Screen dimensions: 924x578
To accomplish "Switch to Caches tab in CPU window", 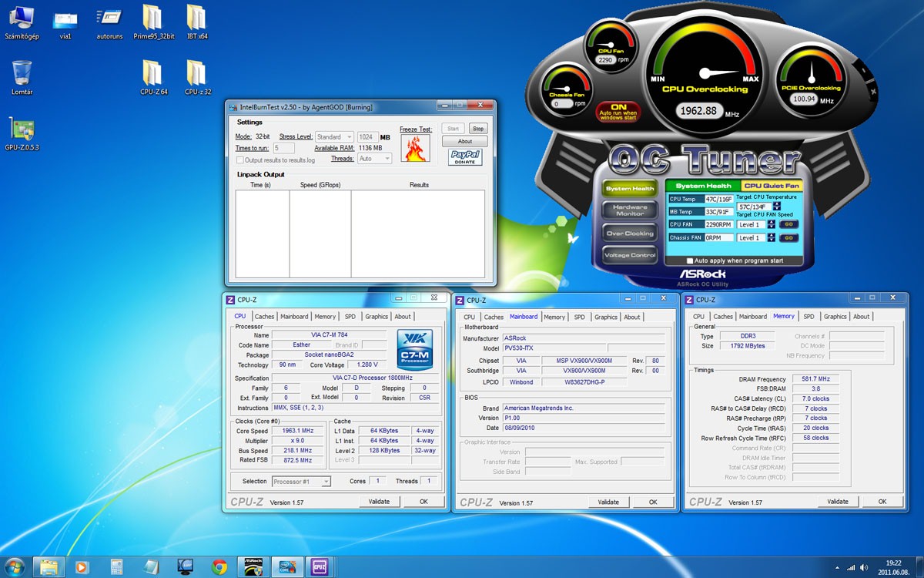I will click(x=264, y=316).
